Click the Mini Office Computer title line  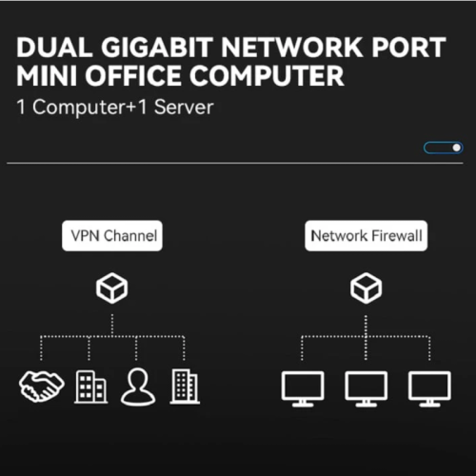[x=180, y=76]
